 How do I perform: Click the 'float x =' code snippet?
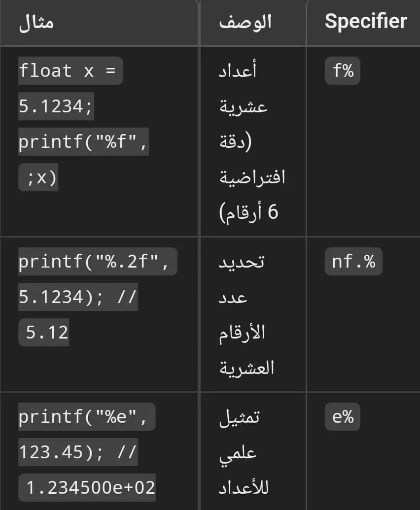(70, 70)
